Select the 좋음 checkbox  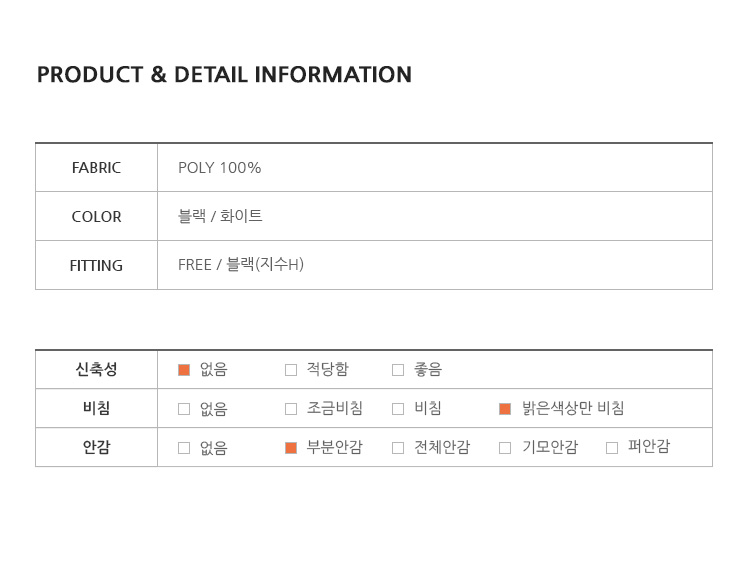(398, 370)
